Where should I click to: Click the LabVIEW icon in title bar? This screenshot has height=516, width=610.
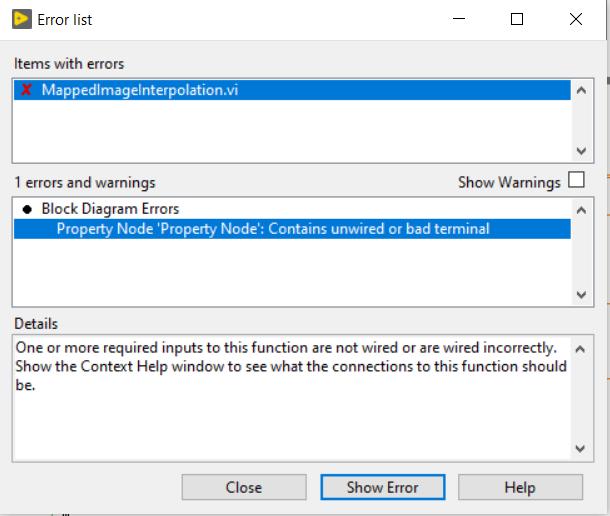[x=20, y=19]
